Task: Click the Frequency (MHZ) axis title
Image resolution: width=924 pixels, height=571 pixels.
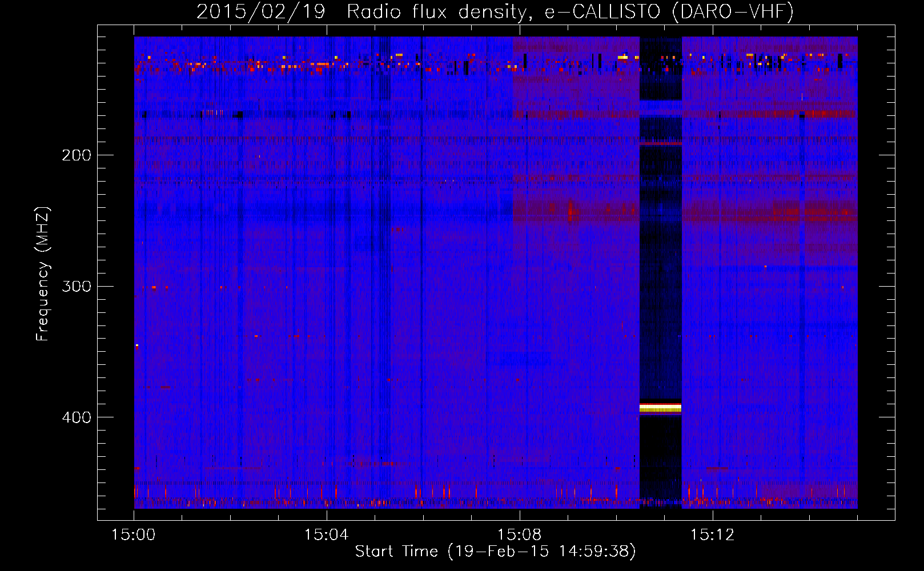Action: click(43, 274)
